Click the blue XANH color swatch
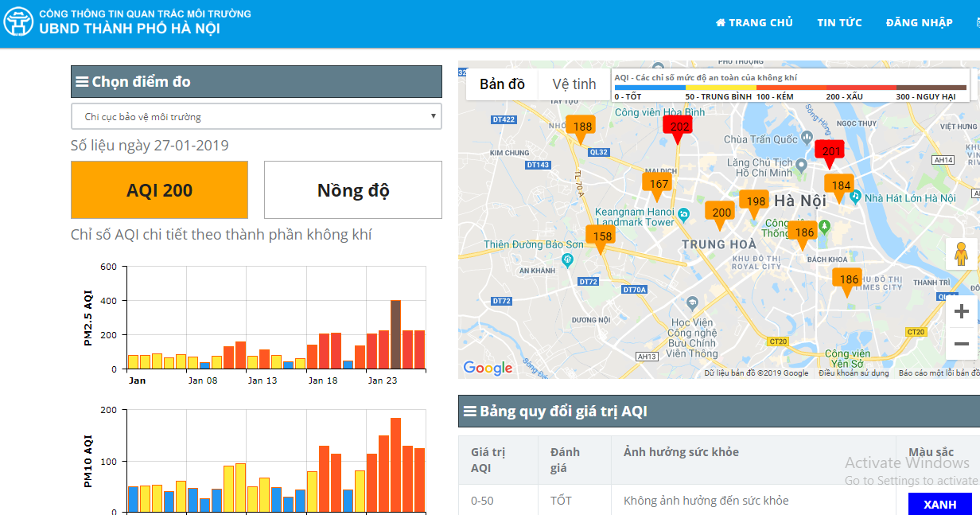980x515 pixels. pos(939,505)
